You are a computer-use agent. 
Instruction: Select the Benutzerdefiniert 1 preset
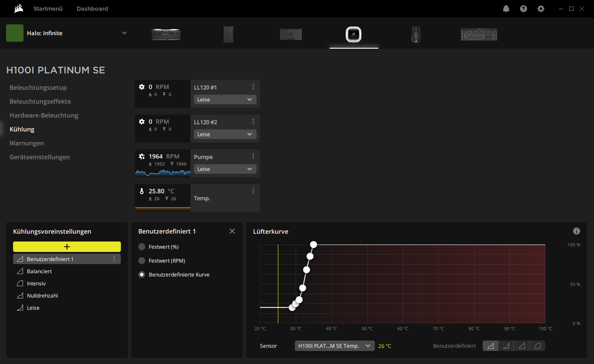tap(67, 259)
